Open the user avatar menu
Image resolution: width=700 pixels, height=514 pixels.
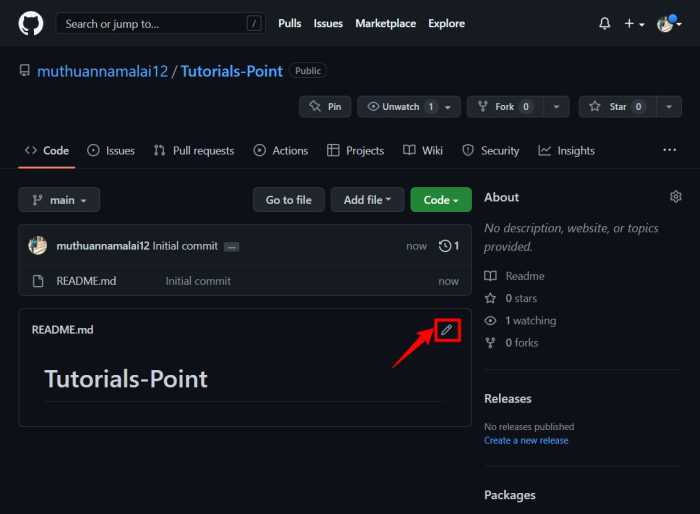pyautogui.click(x=668, y=24)
